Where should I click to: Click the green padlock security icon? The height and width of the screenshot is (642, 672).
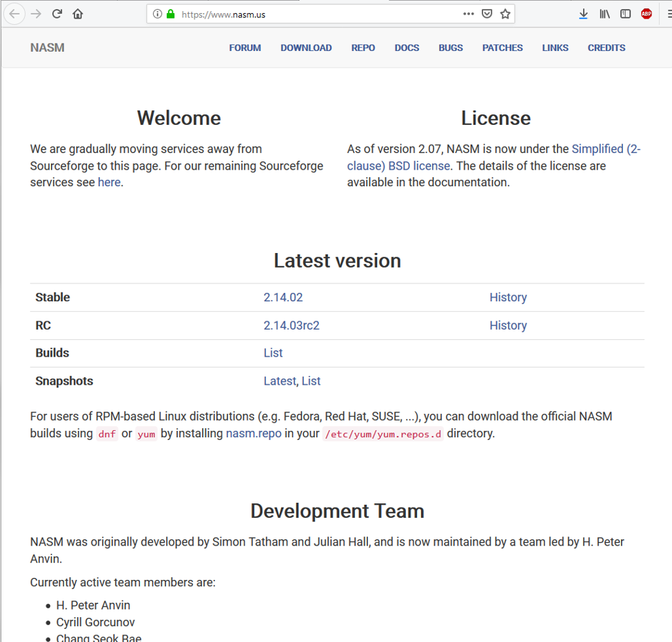170,14
